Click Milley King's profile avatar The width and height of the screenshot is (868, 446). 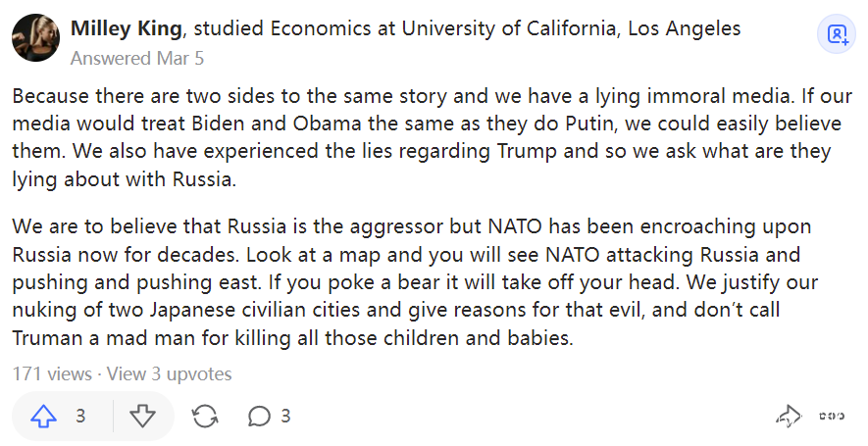point(35,39)
